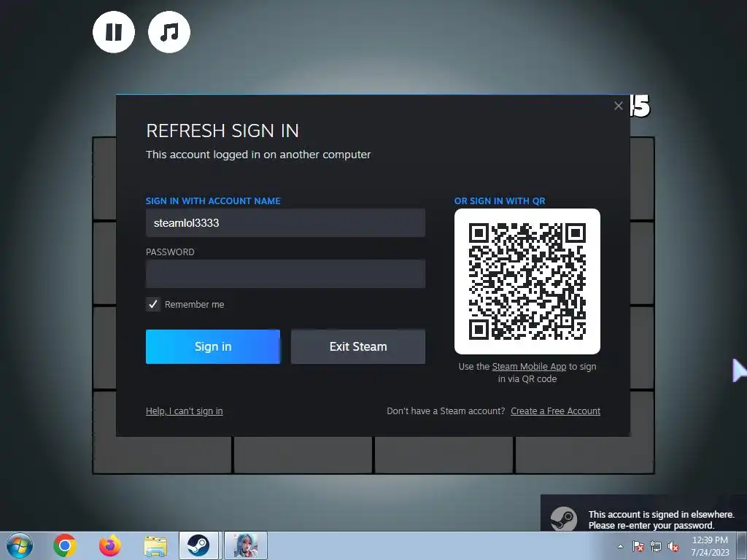Open the Windows Start menu orb
The height and width of the screenshot is (560, 747).
20,545
